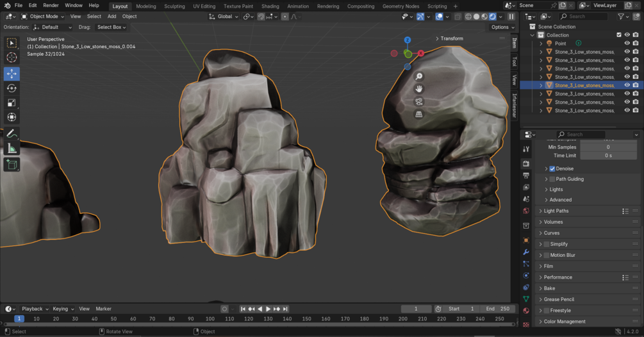Open the Render menu
The height and width of the screenshot is (337, 644).
click(51, 6)
